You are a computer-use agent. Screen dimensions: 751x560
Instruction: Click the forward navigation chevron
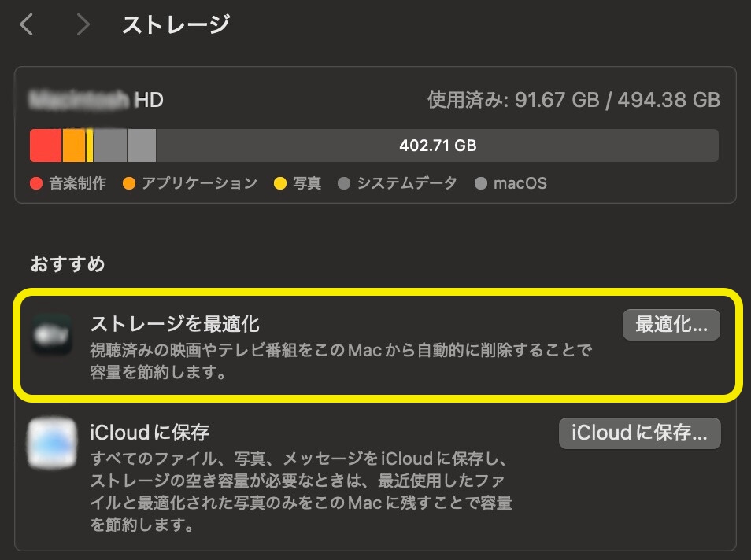pos(83,25)
